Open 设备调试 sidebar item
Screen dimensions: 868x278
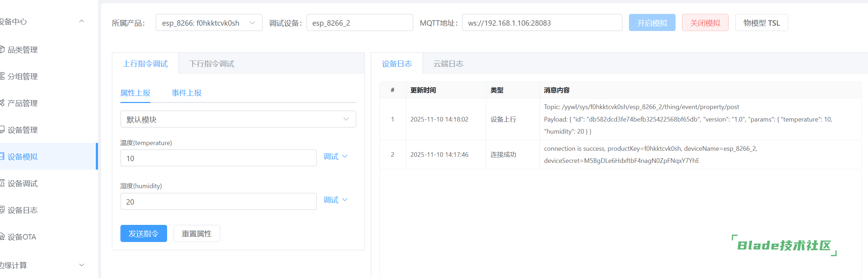[22, 184]
